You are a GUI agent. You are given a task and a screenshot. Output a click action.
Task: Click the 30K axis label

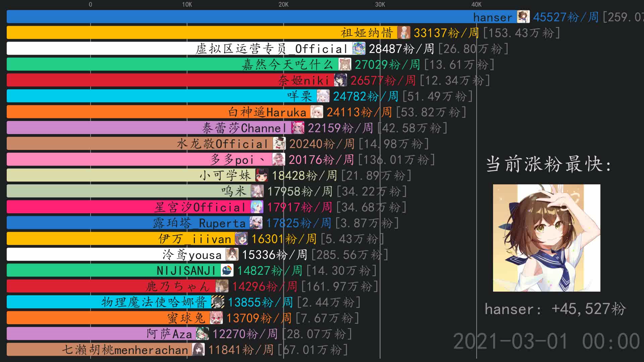[380, 4]
